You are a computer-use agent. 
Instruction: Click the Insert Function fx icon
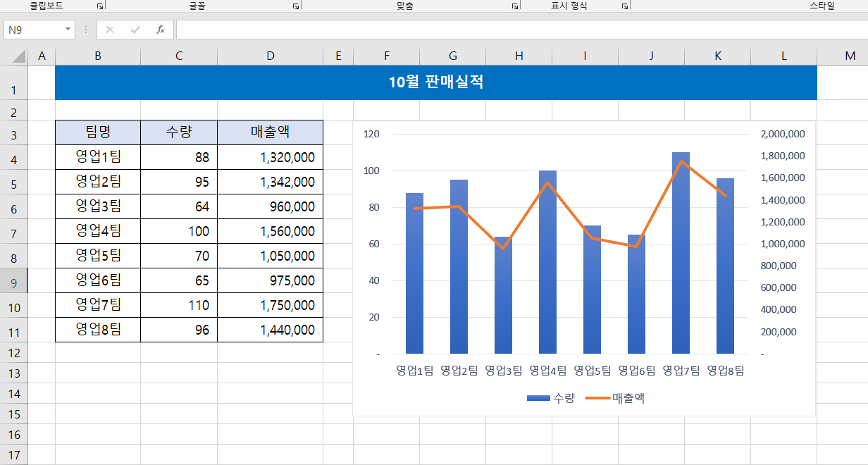[x=161, y=30]
